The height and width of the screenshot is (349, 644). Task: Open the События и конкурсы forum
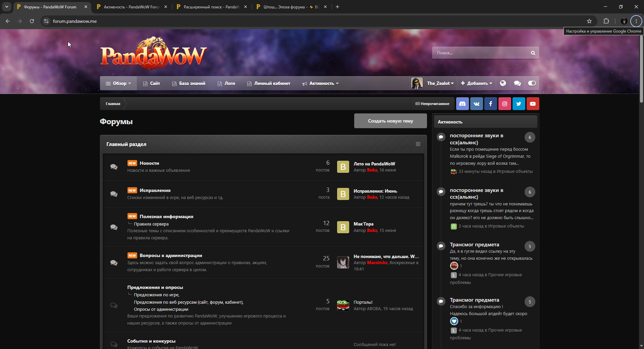pyautogui.click(x=151, y=341)
